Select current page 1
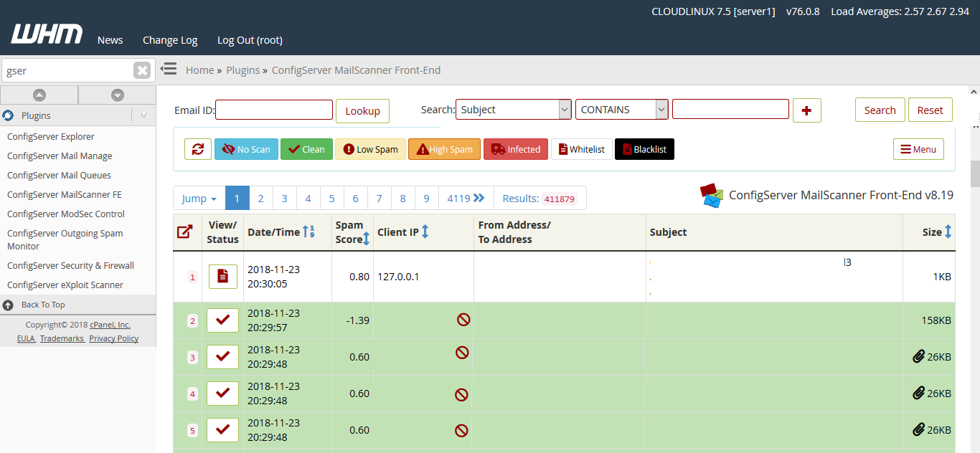Viewport: 980px width, 453px height. 237,199
